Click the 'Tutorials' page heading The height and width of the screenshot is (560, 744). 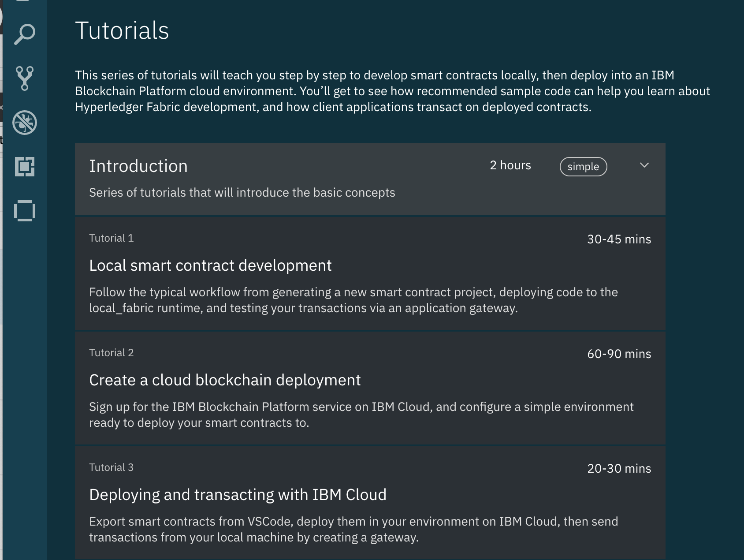[122, 30]
